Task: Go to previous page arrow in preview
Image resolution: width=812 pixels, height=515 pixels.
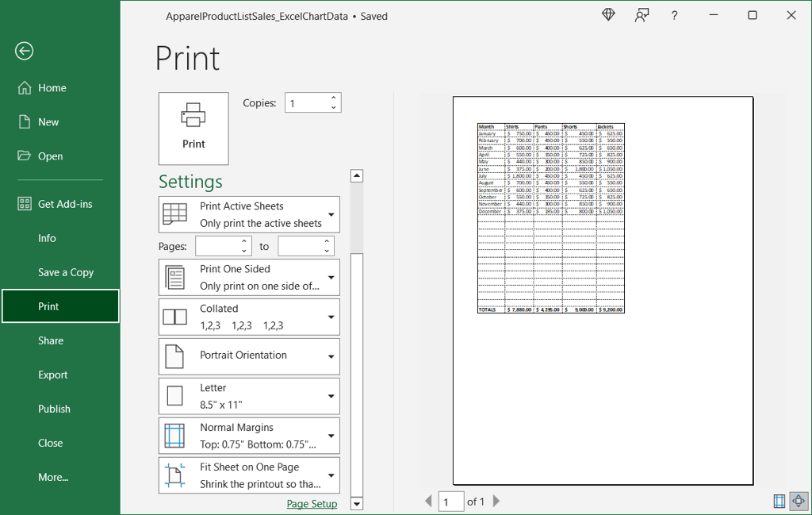Action: coord(428,501)
